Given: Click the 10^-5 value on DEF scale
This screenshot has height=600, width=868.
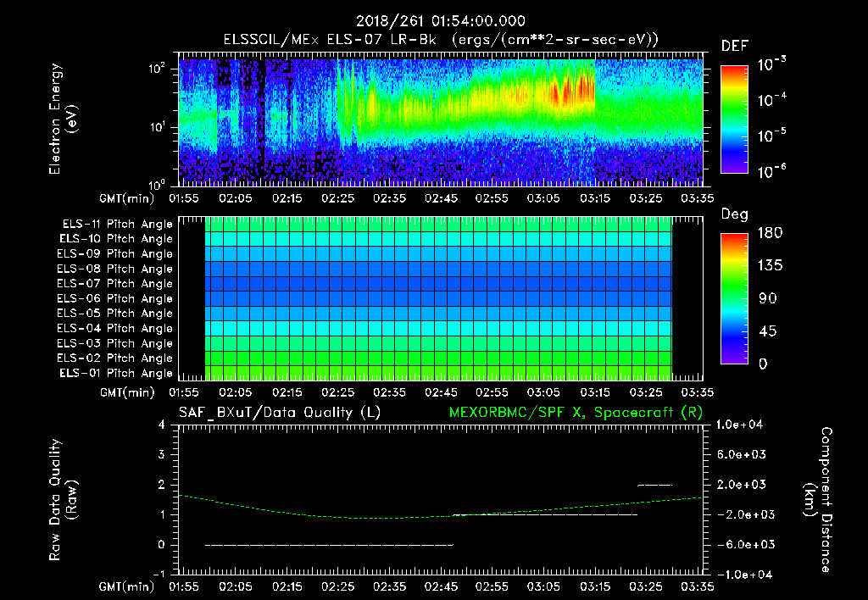Looking at the screenshot, I should pyautogui.click(x=771, y=135).
